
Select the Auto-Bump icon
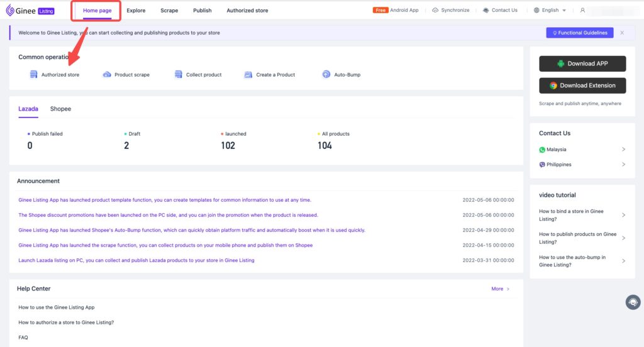(x=326, y=75)
